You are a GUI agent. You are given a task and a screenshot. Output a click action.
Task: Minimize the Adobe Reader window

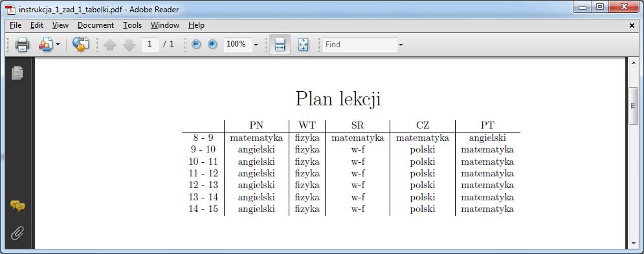click(x=583, y=7)
